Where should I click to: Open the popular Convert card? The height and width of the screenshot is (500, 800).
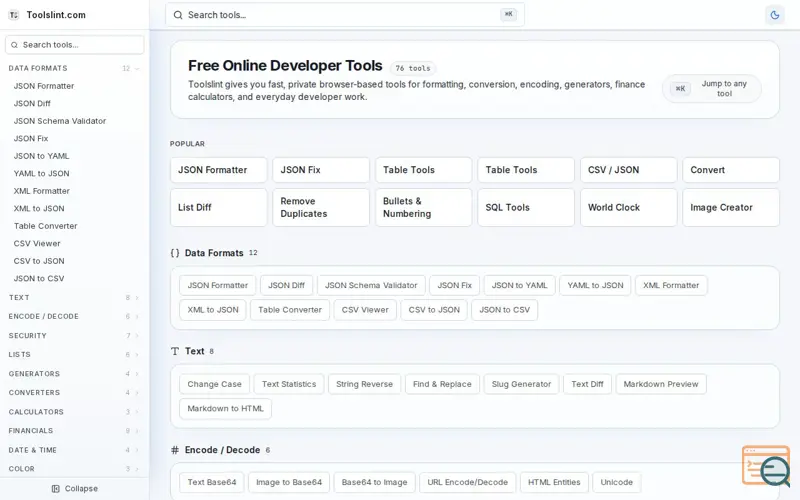pos(731,170)
